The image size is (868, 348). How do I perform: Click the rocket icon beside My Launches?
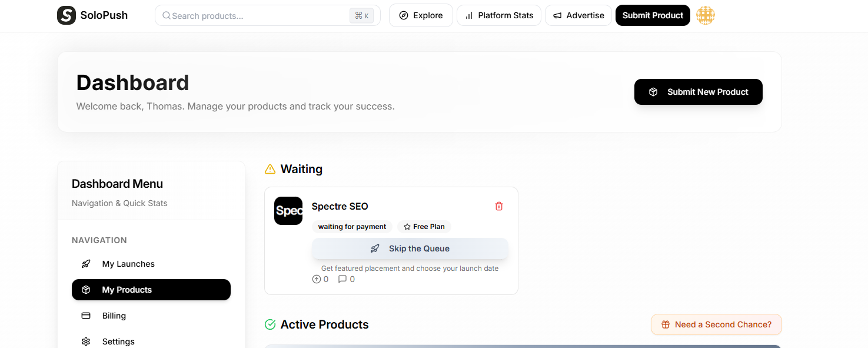[x=86, y=264]
